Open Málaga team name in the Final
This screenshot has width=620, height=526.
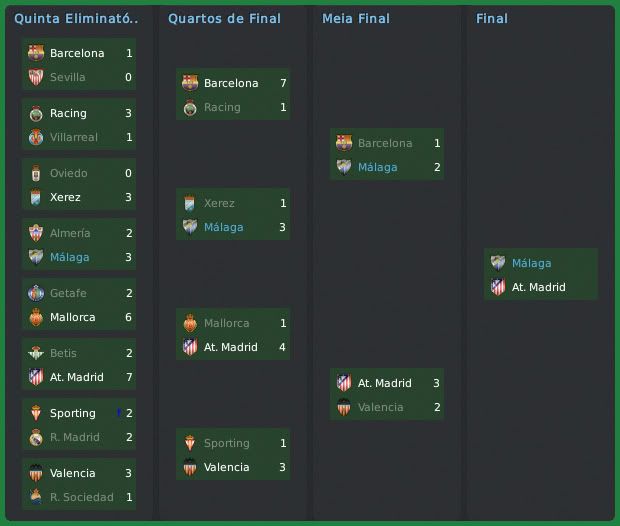[531, 263]
